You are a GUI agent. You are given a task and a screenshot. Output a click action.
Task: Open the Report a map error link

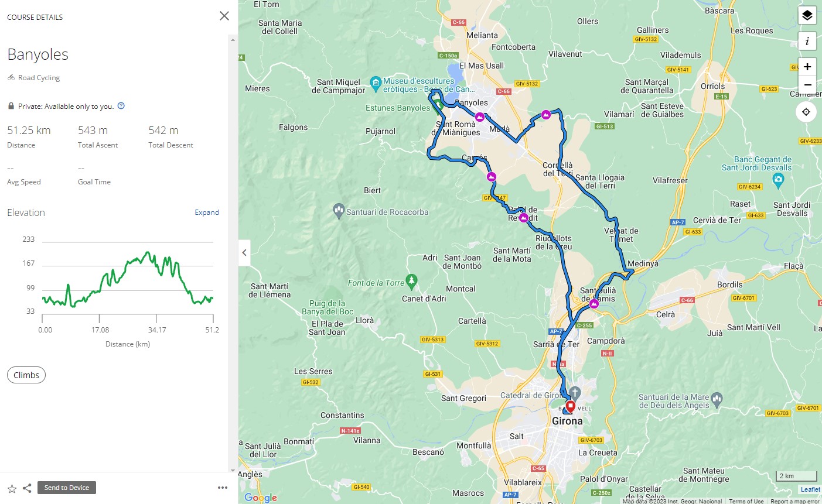(795, 501)
